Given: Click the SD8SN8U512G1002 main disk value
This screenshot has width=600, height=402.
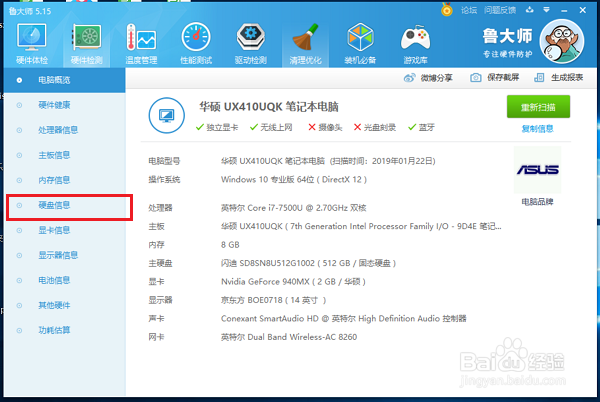Looking at the screenshot, I should coord(308,263).
